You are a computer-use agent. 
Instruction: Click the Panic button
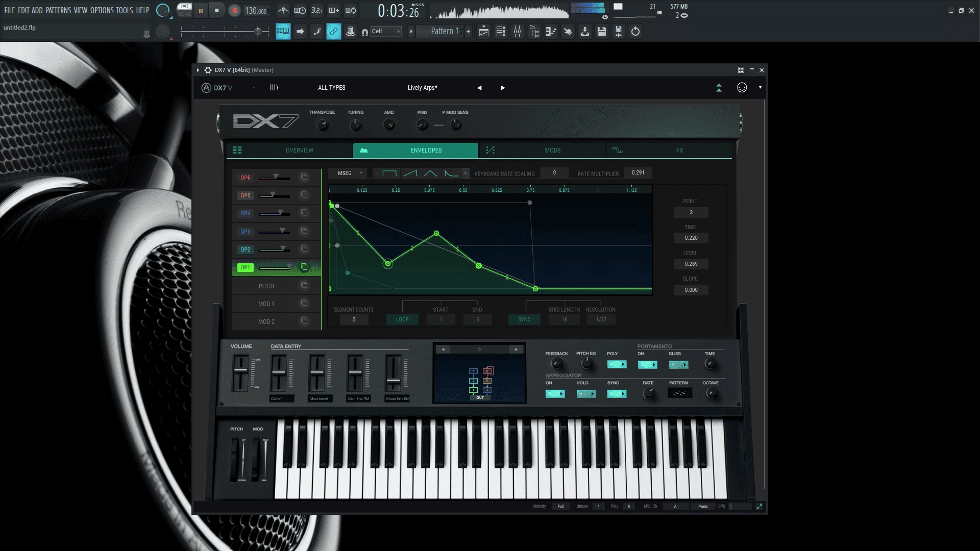(703, 507)
